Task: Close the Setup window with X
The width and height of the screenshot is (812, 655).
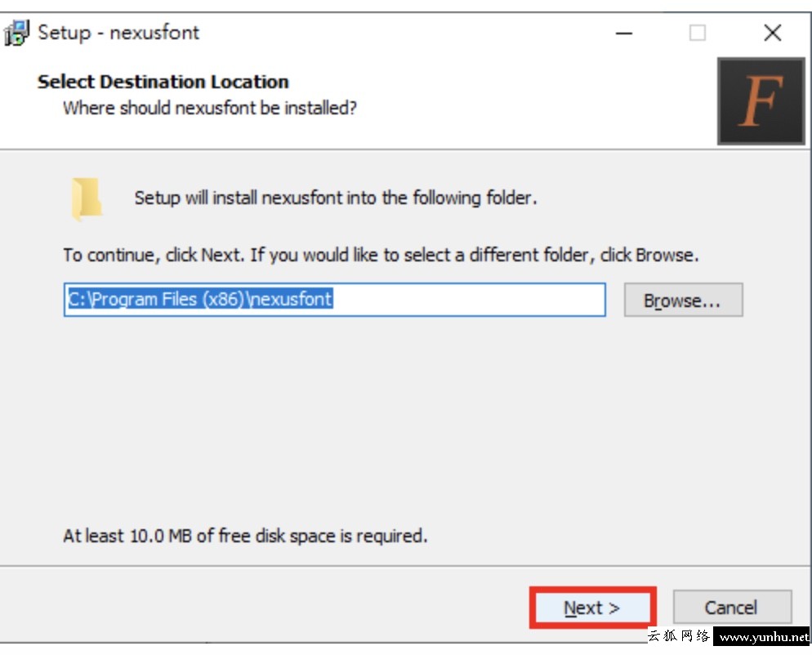Action: tap(772, 33)
